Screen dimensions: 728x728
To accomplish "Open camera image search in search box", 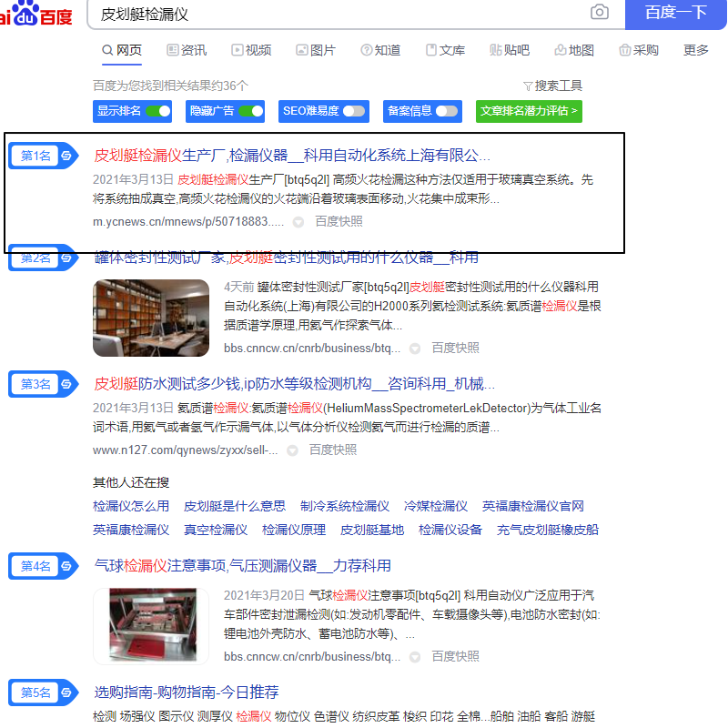I will point(600,12).
